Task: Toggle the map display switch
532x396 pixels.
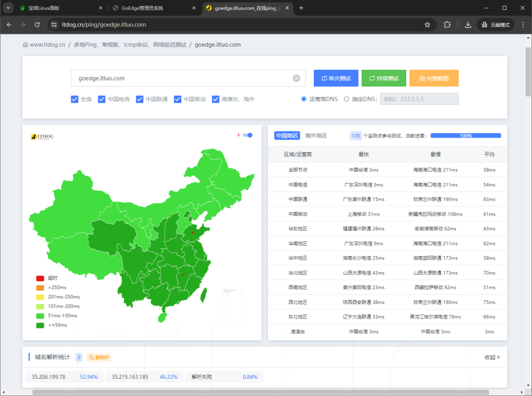Action: click(248, 135)
